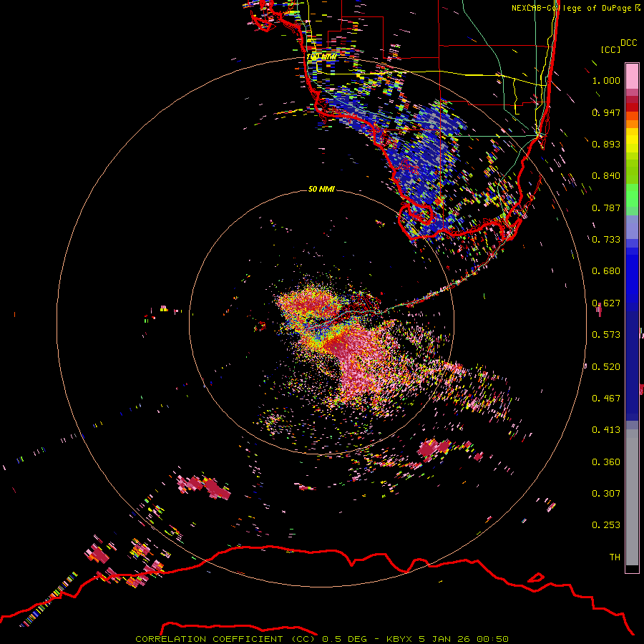Select the KBYX station identifier
Viewport: 644px width, 644px height.
tap(399, 639)
